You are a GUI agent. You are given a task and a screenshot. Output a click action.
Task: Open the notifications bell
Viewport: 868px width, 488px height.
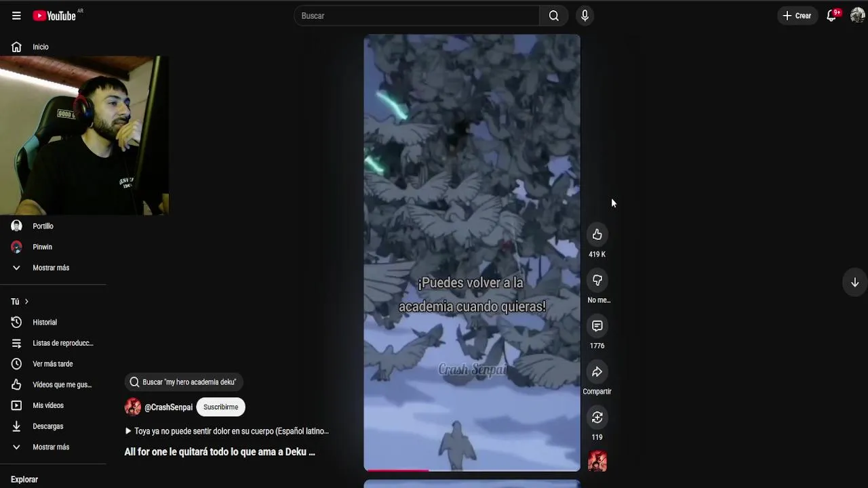[832, 16]
